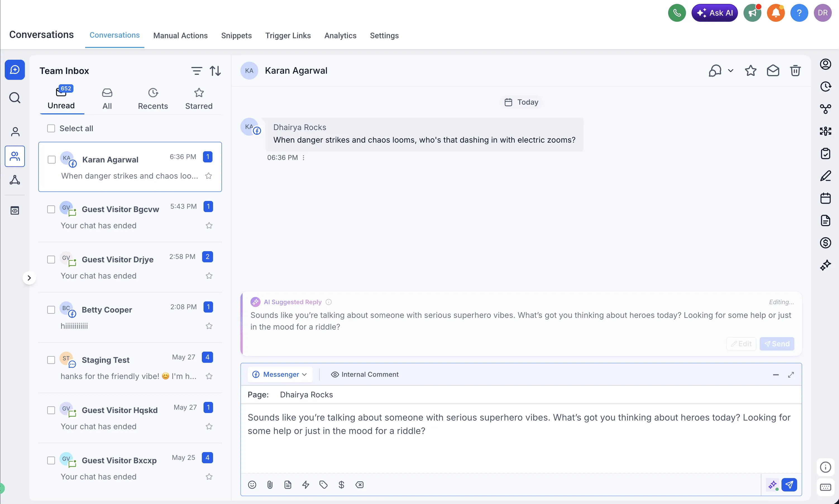Tick the Guest Visitor Drjye checkbox
839x504 pixels.
(51, 260)
